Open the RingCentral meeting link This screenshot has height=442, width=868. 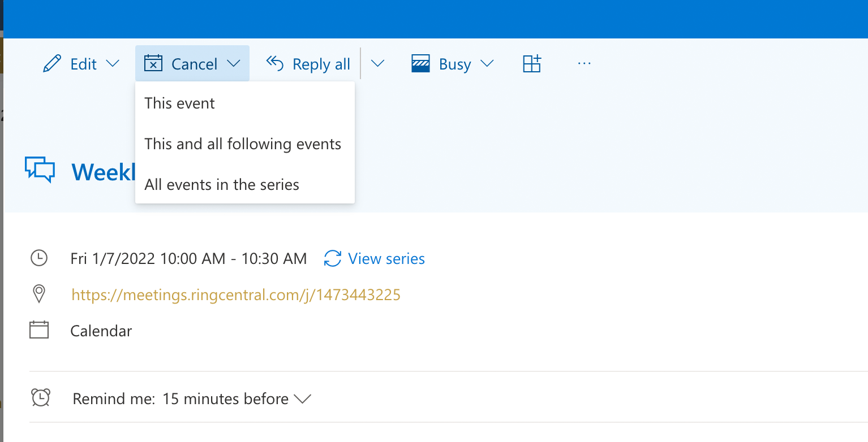236,294
